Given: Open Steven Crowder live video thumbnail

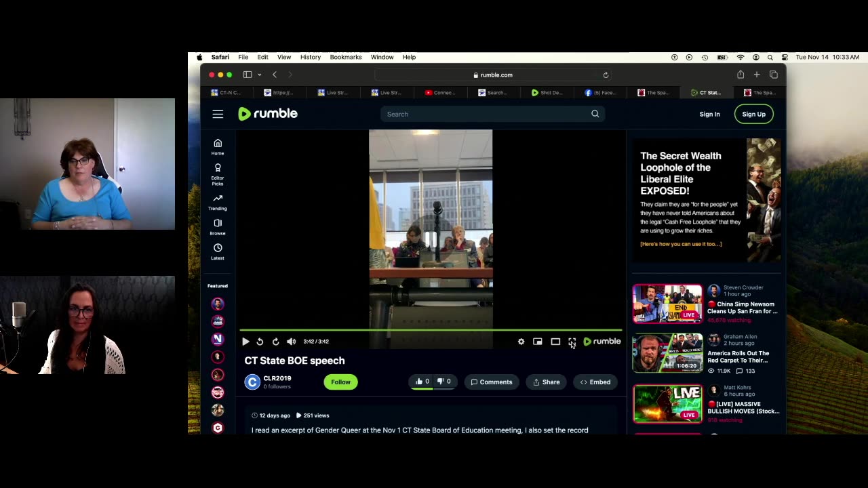Looking at the screenshot, I should tap(668, 304).
